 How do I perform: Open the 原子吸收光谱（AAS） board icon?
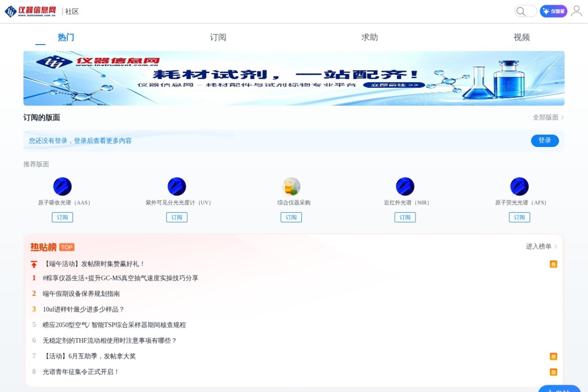click(62, 187)
